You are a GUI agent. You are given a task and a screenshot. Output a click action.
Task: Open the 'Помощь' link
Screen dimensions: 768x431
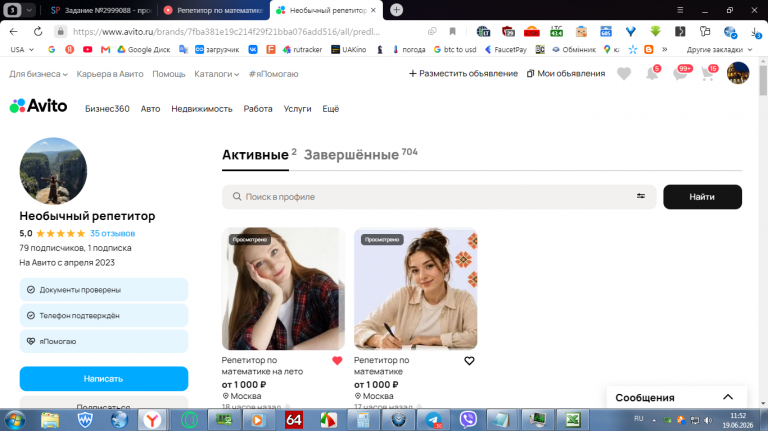click(168, 74)
